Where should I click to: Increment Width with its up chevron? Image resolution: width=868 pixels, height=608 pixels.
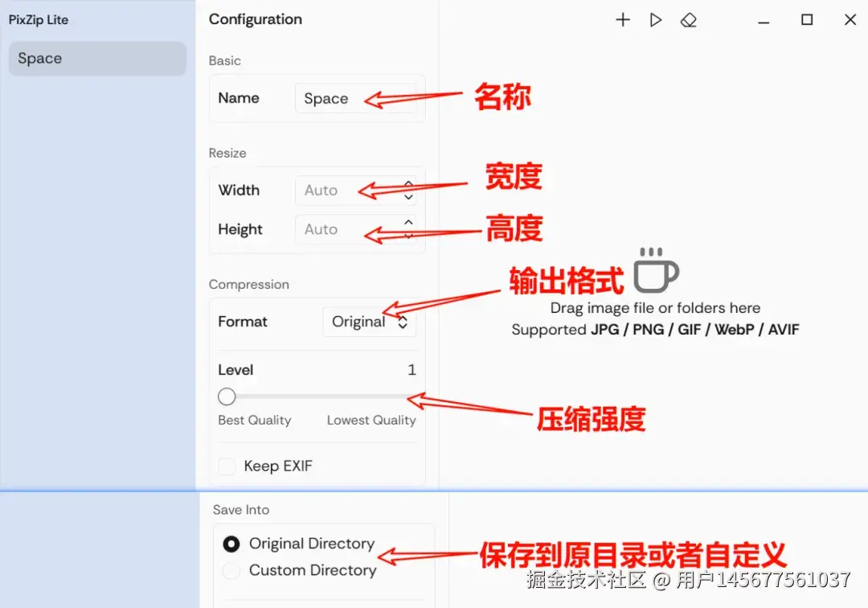click(x=407, y=183)
